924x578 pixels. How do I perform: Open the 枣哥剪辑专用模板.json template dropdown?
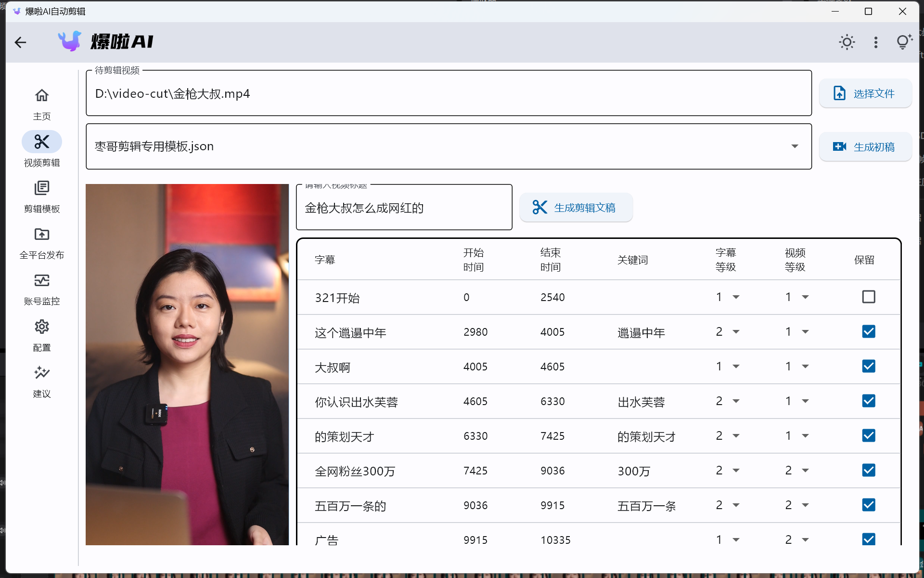(449, 146)
